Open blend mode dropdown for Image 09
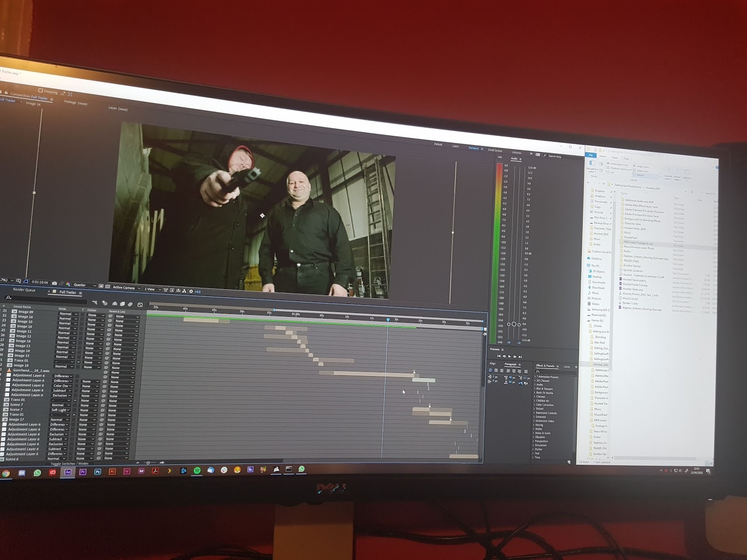747x560 pixels. click(68, 314)
